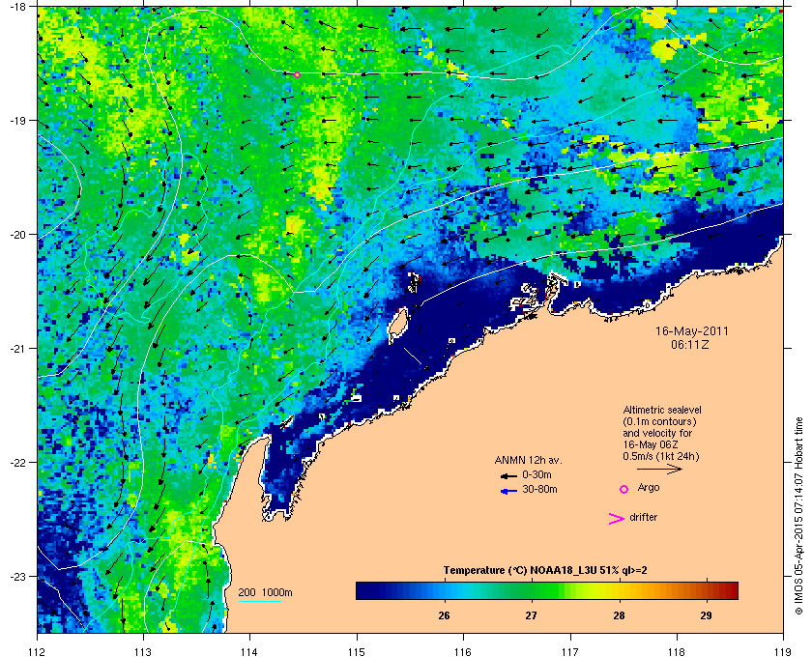Click the '30-80m' depth label

point(539,489)
